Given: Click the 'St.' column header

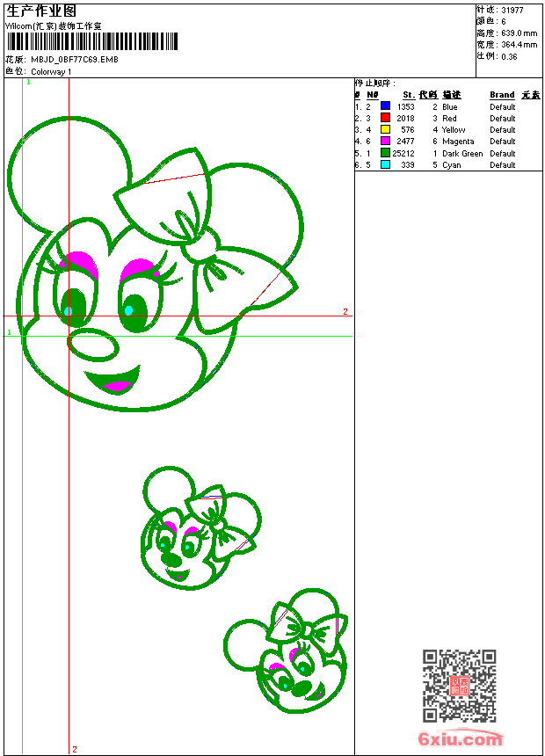Looking at the screenshot, I should click(409, 95).
